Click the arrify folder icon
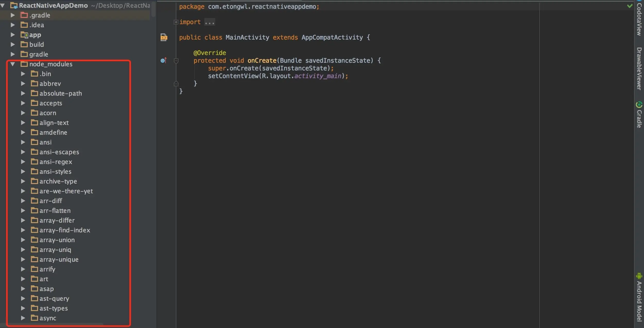Viewport: 644px width, 328px height. pyautogui.click(x=34, y=269)
